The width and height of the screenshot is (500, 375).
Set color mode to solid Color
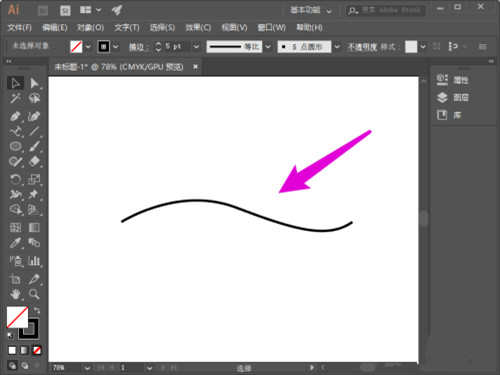coord(12,350)
